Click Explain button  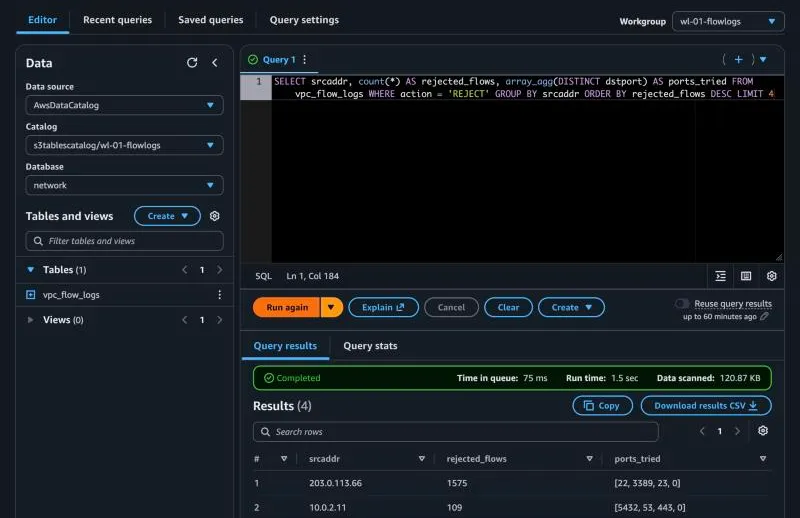[x=383, y=307]
